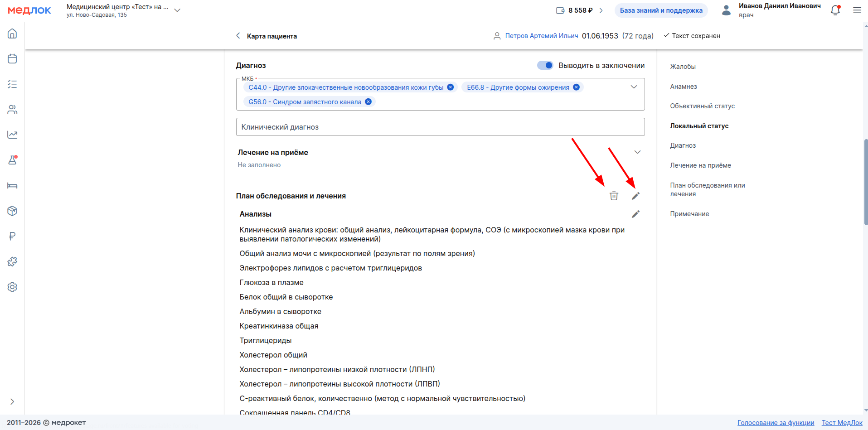This screenshot has width=868, height=430.
Task: Delete the План обследования и лечения section
Action: pyautogui.click(x=614, y=196)
